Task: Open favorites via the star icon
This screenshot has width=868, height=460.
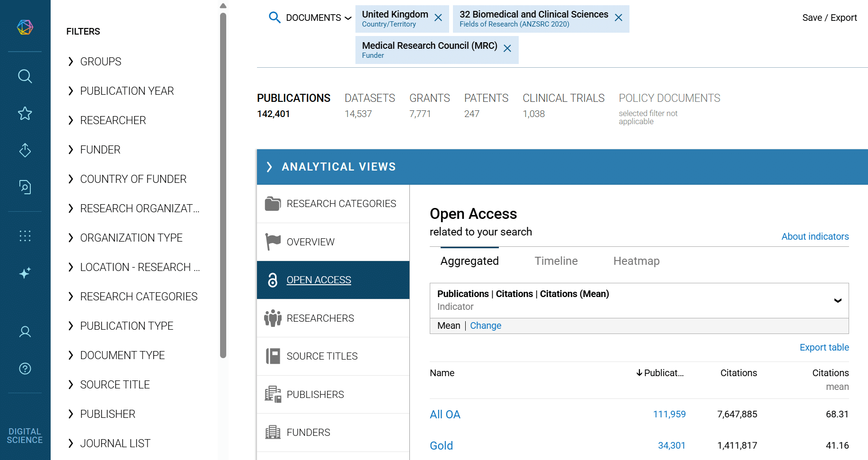Action: [25, 113]
